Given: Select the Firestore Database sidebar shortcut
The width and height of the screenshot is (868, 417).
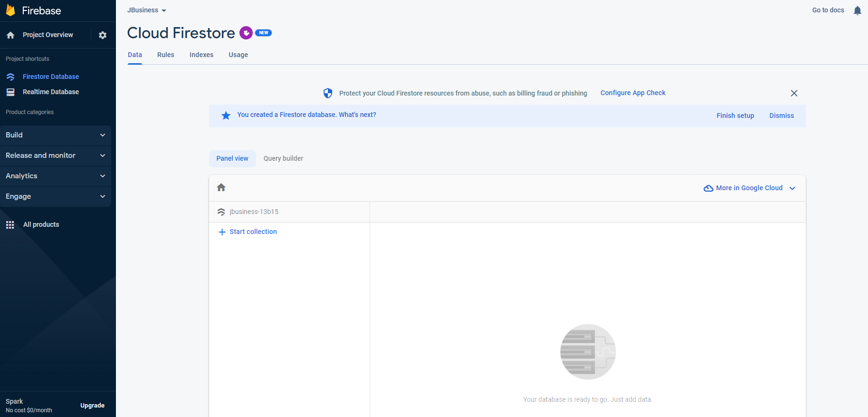Looking at the screenshot, I should (50, 77).
